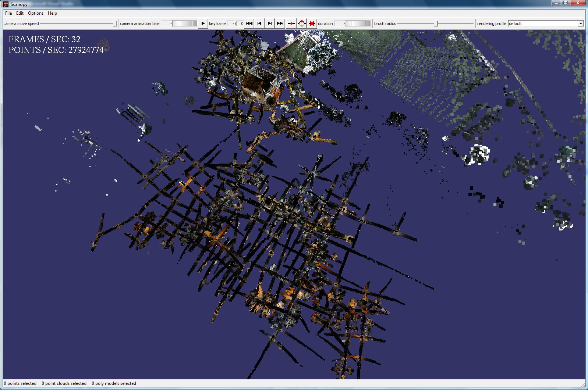Click the 'rendering profile' label
This screenshot has width=588, height=390.
[x=492, y=24]
